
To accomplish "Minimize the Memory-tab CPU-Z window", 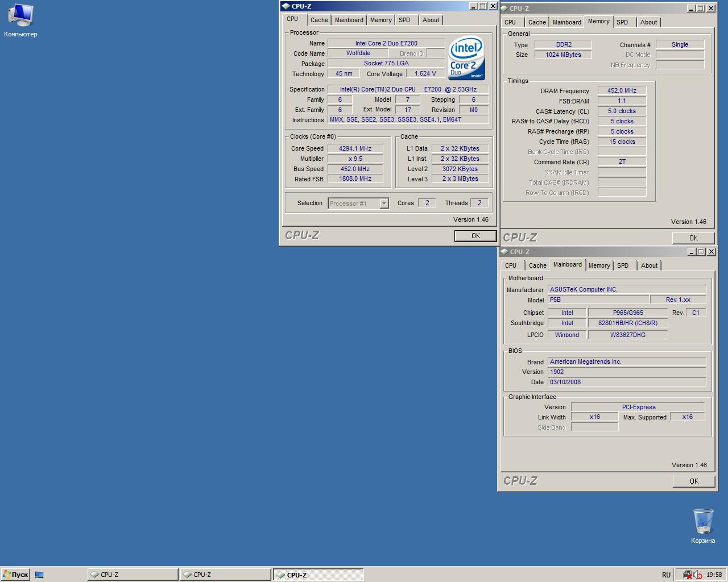I will tap(691, 9).
